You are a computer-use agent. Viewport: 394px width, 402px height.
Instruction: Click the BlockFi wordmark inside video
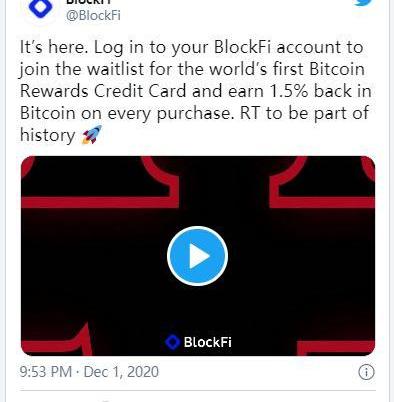pos(207,342)
